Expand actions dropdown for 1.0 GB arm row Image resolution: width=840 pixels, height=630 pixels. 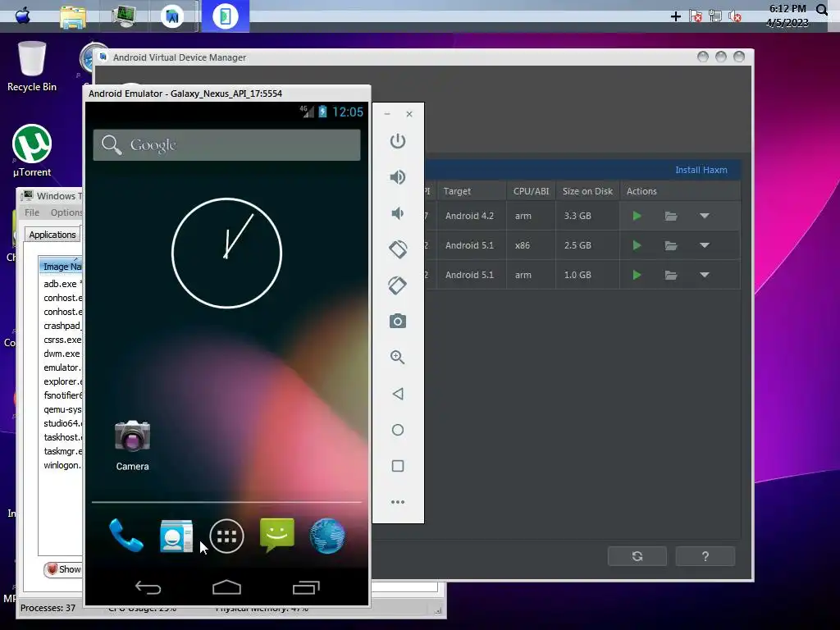pos(705,275)
